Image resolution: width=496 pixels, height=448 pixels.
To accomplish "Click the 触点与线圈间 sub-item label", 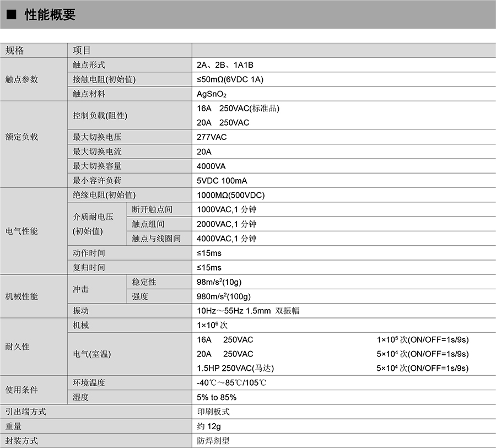I will coord(156,239).
